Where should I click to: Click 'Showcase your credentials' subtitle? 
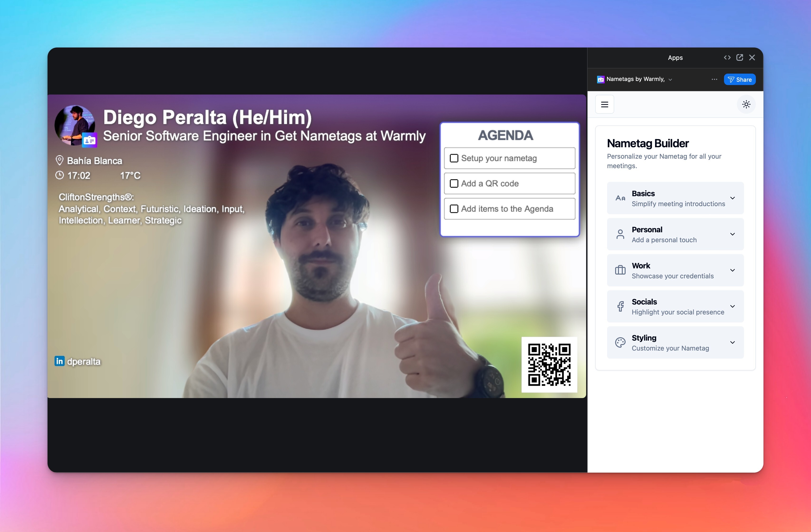pos(673,276)
